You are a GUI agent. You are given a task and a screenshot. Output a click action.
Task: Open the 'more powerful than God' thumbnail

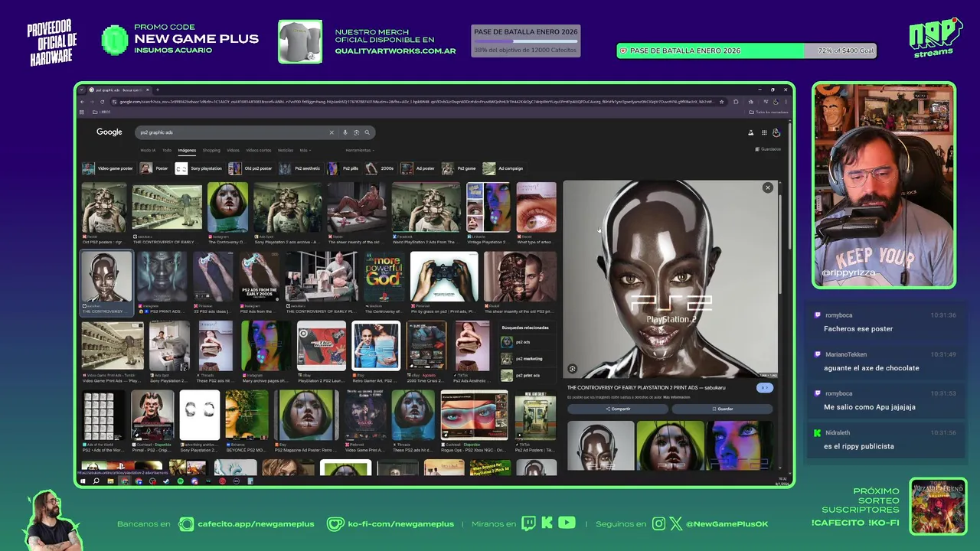[383, 276]
